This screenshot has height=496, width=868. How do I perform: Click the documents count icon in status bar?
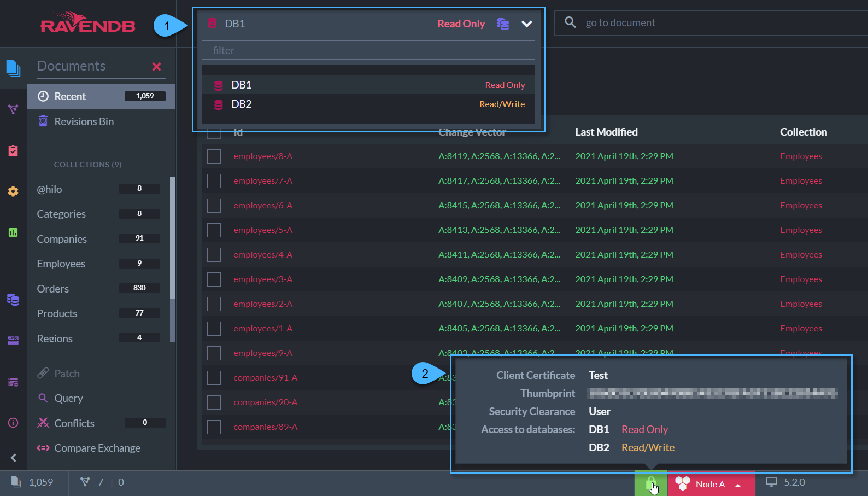coord(16,482)
